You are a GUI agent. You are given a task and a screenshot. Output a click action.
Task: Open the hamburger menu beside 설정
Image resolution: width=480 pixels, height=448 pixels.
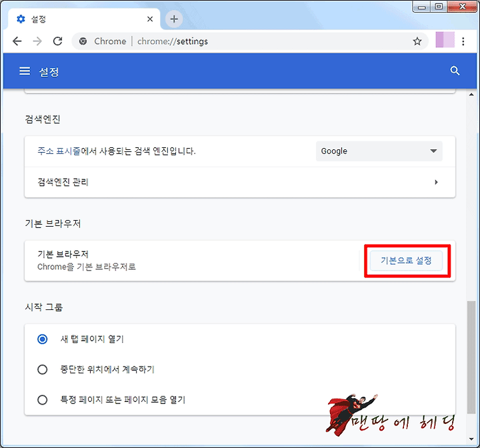pos(25,71)
